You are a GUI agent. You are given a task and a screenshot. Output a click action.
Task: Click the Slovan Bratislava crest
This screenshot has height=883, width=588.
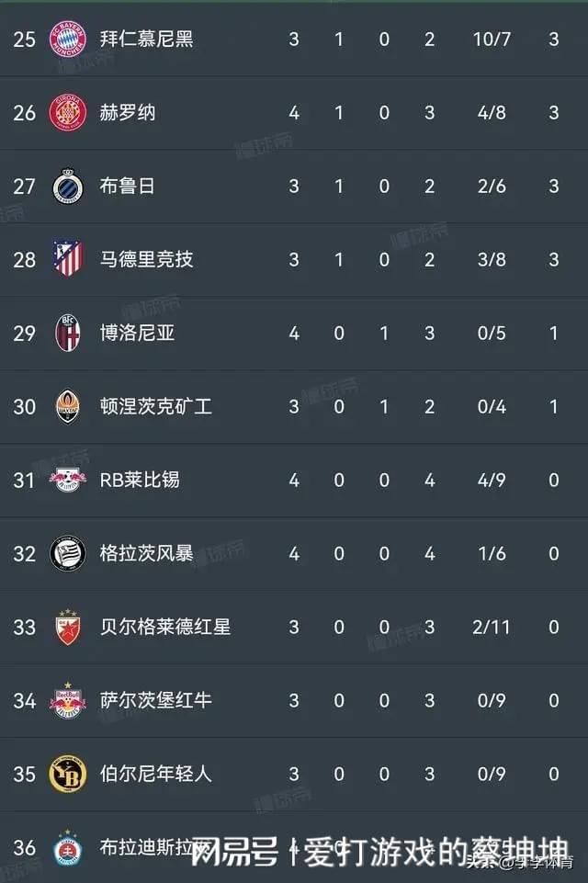tap(68, 847)
